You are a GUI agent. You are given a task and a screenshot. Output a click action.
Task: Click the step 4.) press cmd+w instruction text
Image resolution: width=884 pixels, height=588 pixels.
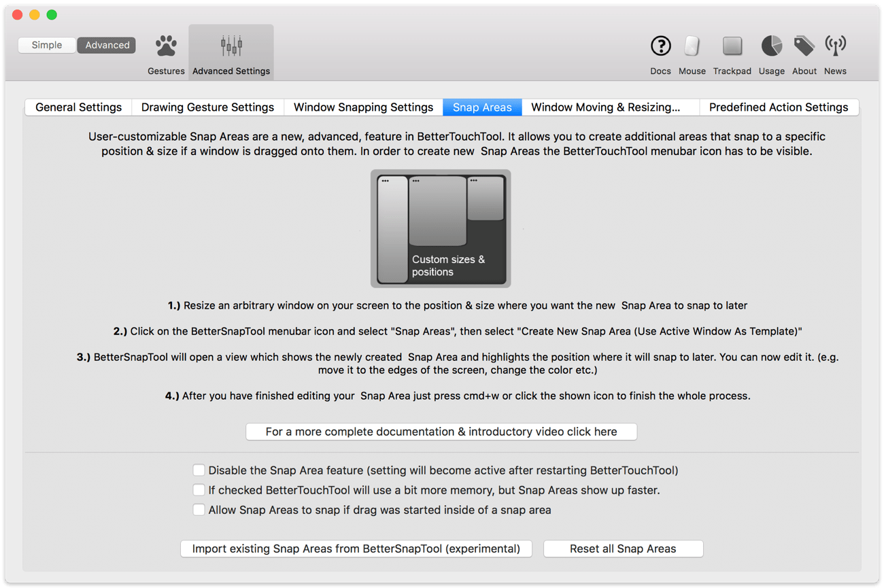pyautogui.click(x=458, y=396)
